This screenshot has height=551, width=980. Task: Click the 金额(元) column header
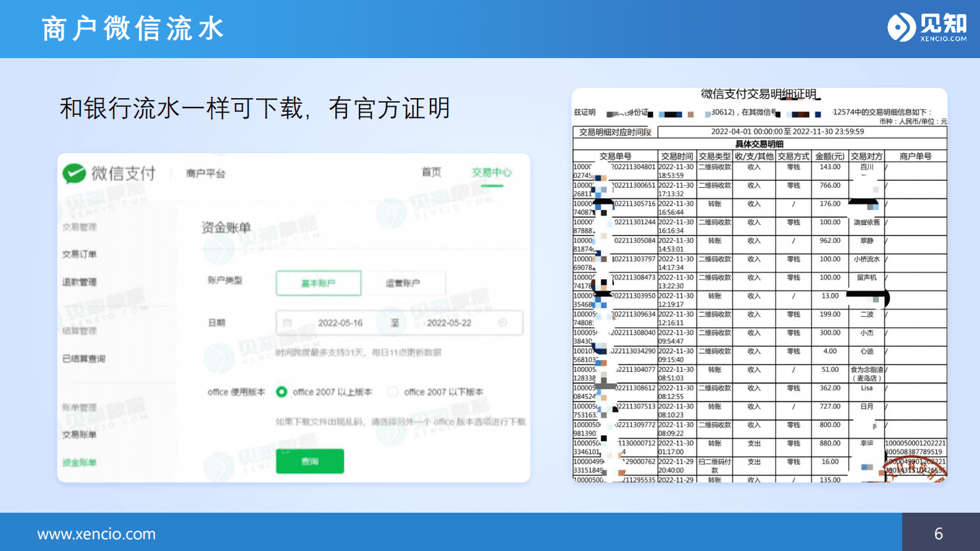click(830, 156)
